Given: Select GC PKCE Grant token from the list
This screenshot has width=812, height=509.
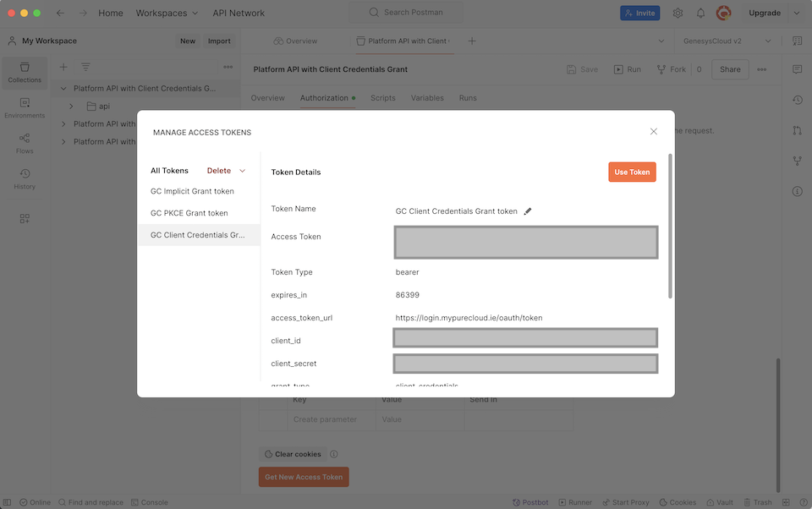Looking at the screenshot, I should [187, 212].
